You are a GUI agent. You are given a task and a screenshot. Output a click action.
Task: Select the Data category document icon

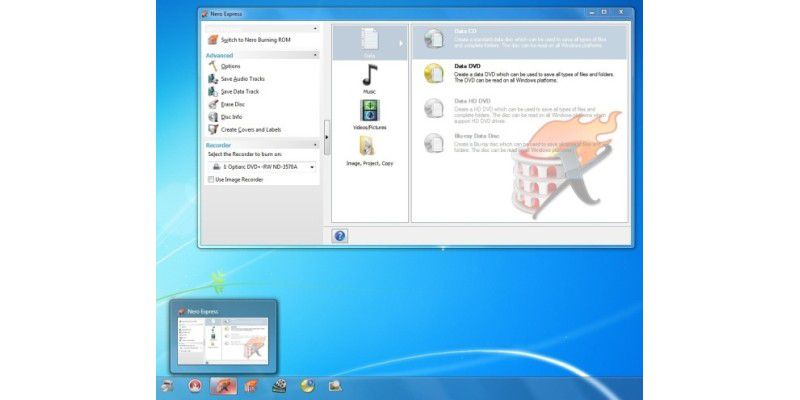click(x=370, y=39)
